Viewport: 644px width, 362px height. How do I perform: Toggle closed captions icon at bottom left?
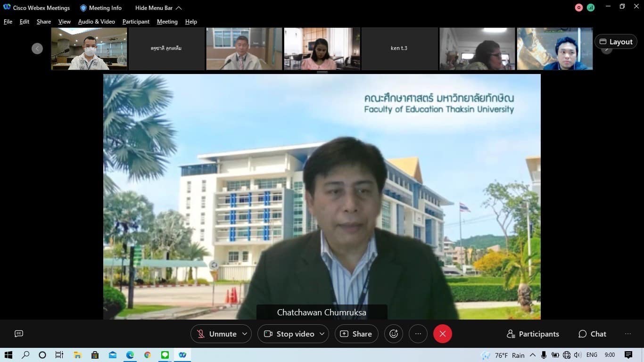pos(19,334)
